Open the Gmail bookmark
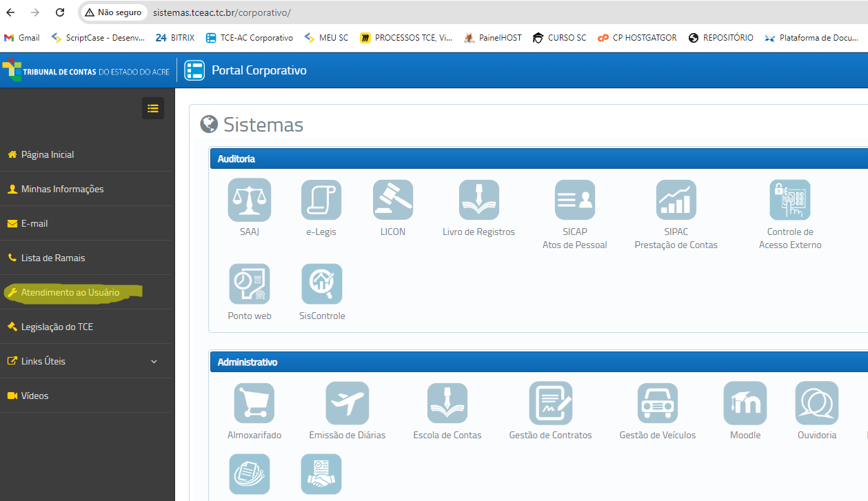The height and width of the screenshot is (501, 868). (x=22, y=38)
